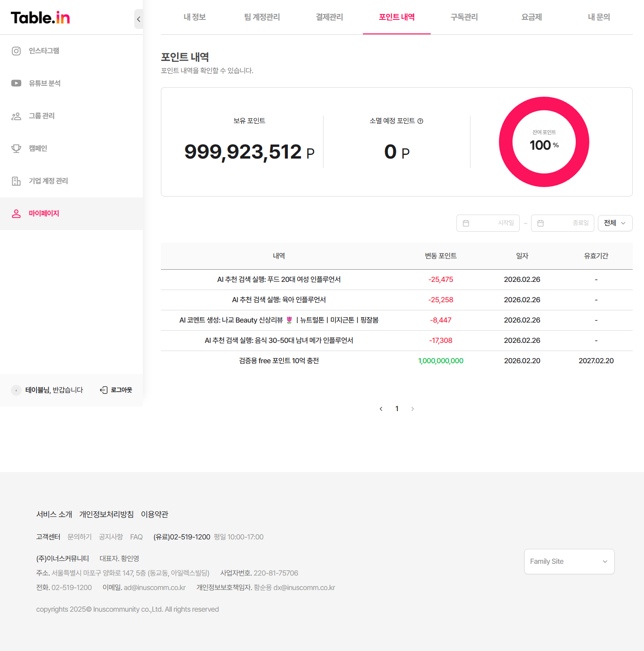
Task: Go to the next page arrow
Action: click(x=413, y=409)
